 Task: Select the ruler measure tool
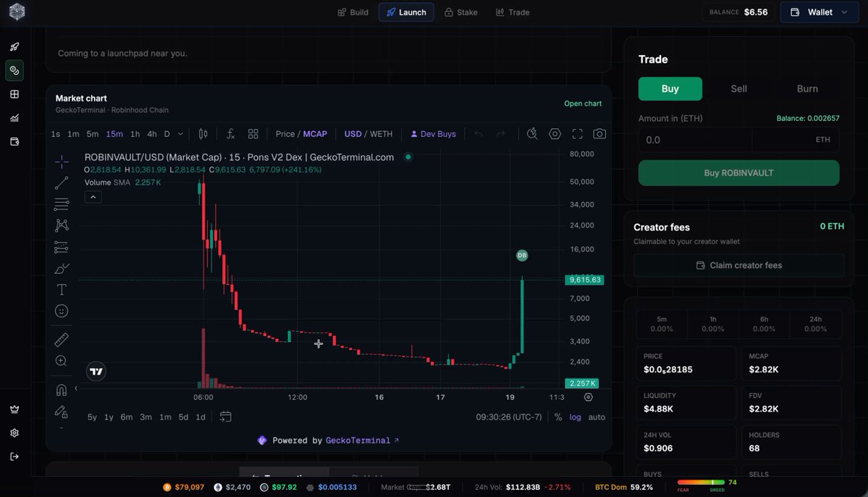tap(62, 339)
